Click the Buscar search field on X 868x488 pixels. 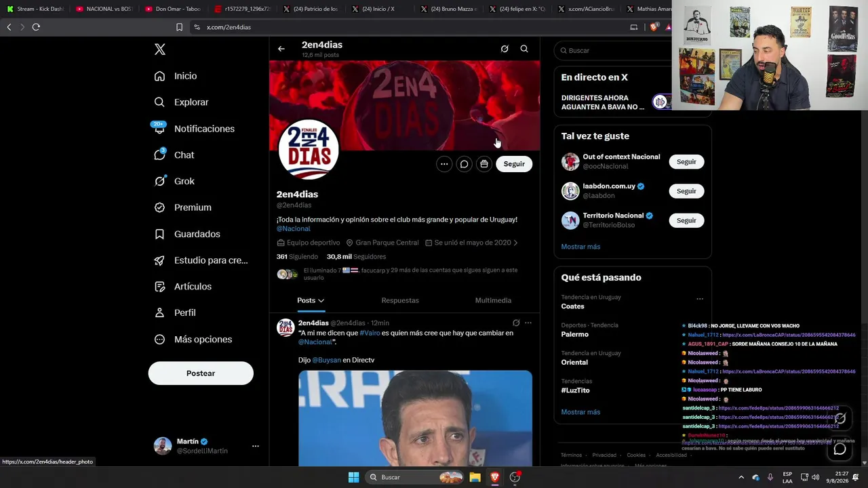(x=614, y=50)
